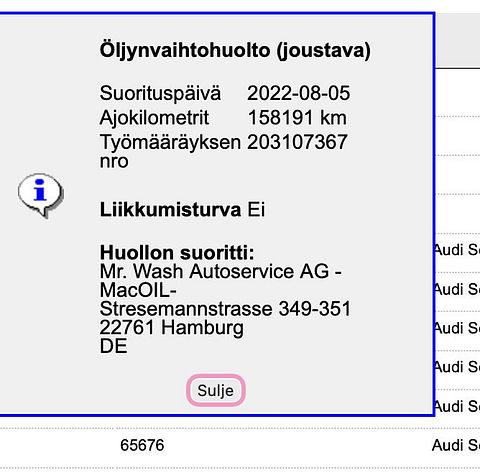The image size is (480, 473).
Task: Select the heading Öljynvaihtohuolto (joustava)
Action: (x=235, y=51)
